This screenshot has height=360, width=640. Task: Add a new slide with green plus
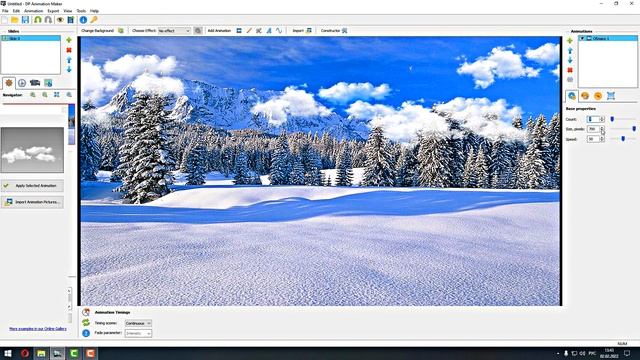[69, 40]
